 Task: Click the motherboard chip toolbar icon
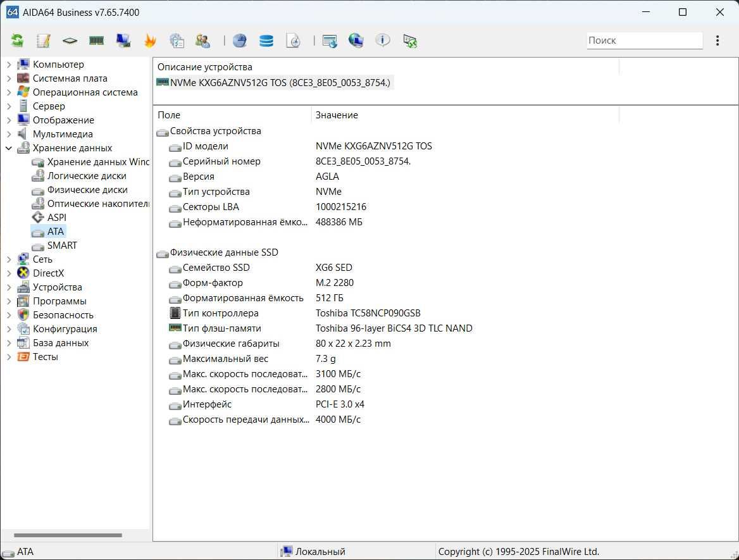[x=70, y=41]
